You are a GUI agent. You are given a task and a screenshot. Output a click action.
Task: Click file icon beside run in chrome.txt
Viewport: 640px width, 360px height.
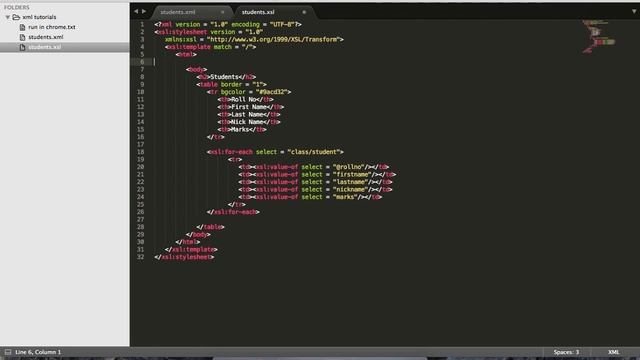pos(22,27)
